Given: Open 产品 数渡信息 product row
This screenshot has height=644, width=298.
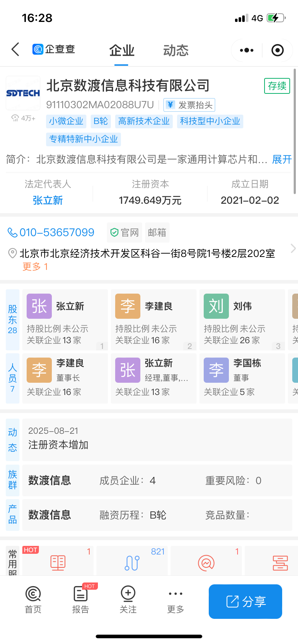Looking at the screenshot, I should click(157, 515).
